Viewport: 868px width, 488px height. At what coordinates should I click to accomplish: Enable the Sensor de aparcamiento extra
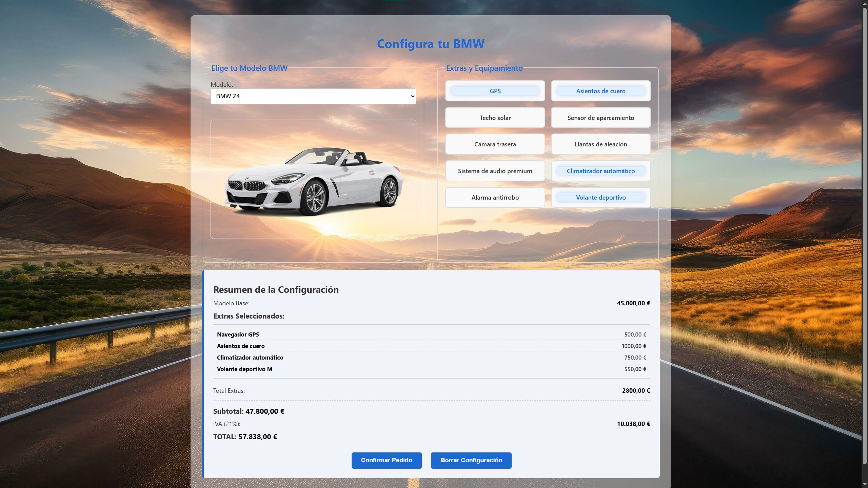pyautogui.click(x=600, y=118)
